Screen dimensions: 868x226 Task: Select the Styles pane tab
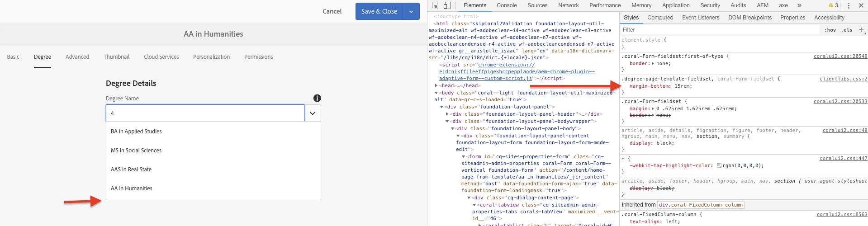(x=631, y=18)
